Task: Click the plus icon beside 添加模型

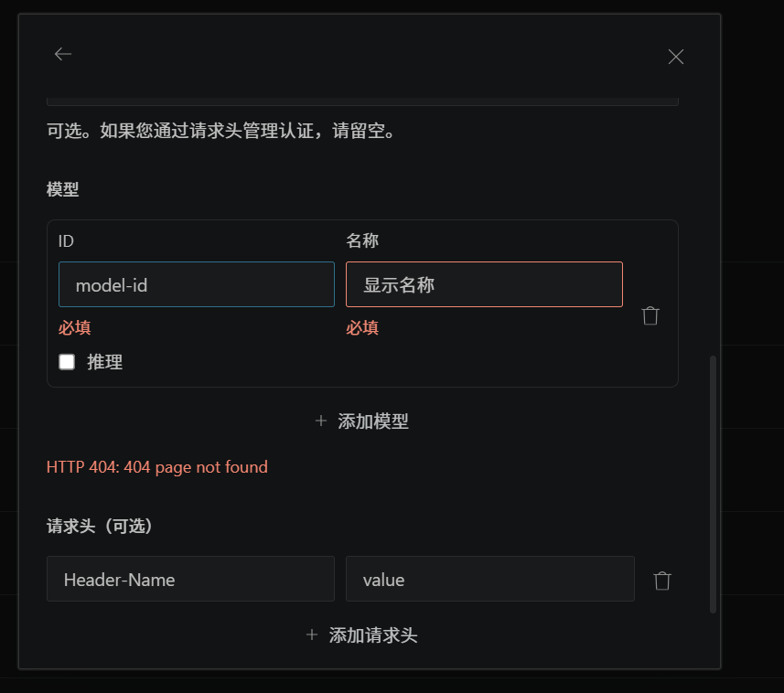Action: click(321, 421)
